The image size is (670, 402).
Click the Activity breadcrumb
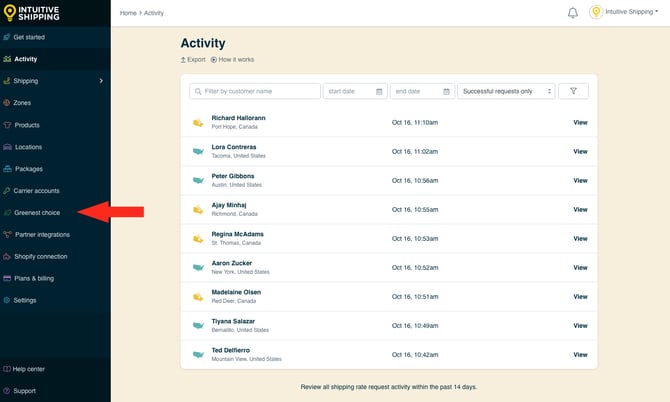[x=154, y=13]
